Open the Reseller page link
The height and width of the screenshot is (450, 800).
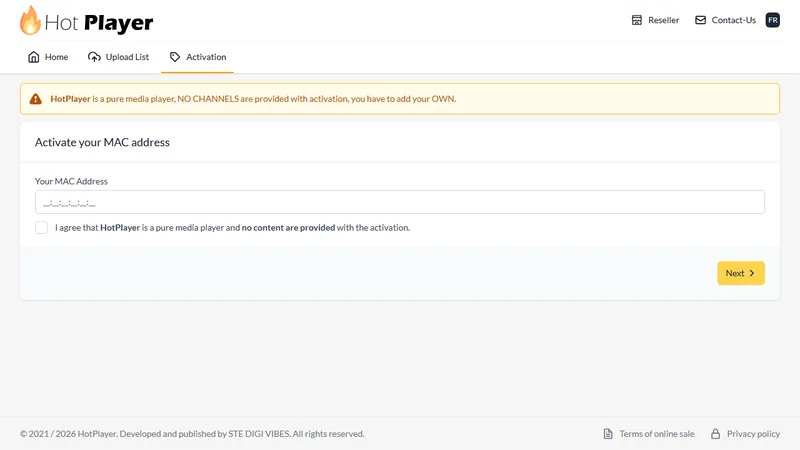pyautogui.click(x=655, y=20)
